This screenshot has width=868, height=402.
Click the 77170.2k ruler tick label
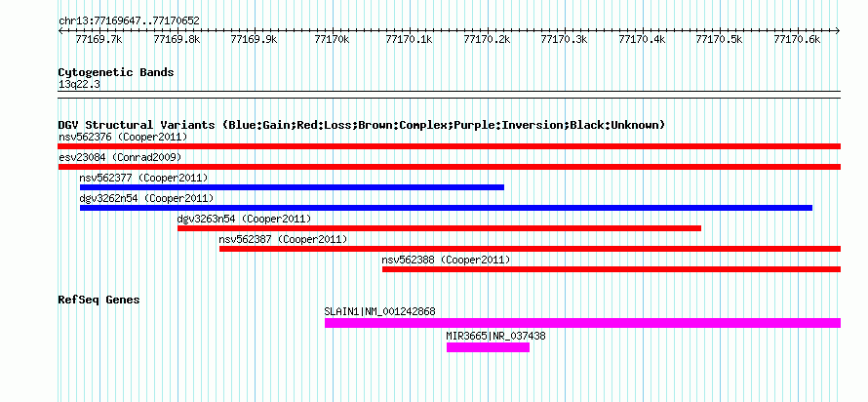click(487, 39)
